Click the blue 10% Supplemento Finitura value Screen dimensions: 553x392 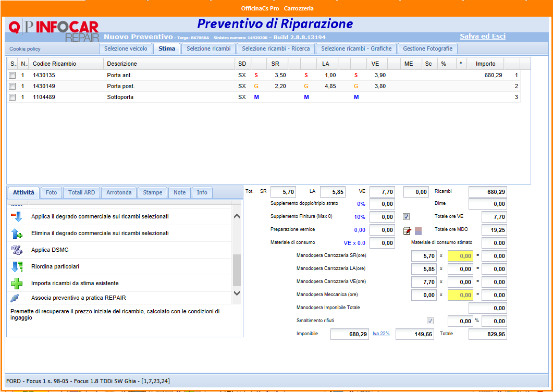pyautogui.click(x=360, y=217)
